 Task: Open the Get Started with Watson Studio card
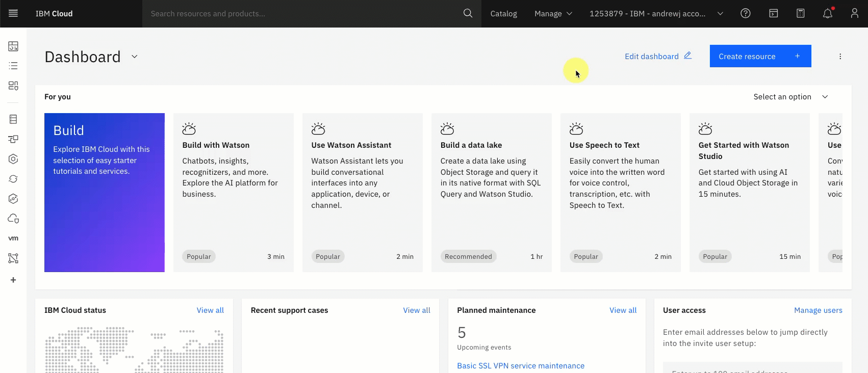pos(750,193)
